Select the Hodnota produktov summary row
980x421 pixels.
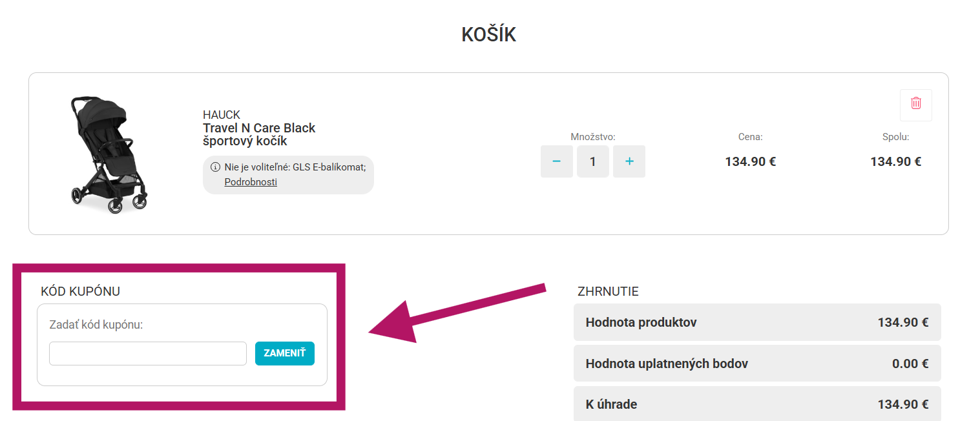pyautogui.click(x=756, y=322)
